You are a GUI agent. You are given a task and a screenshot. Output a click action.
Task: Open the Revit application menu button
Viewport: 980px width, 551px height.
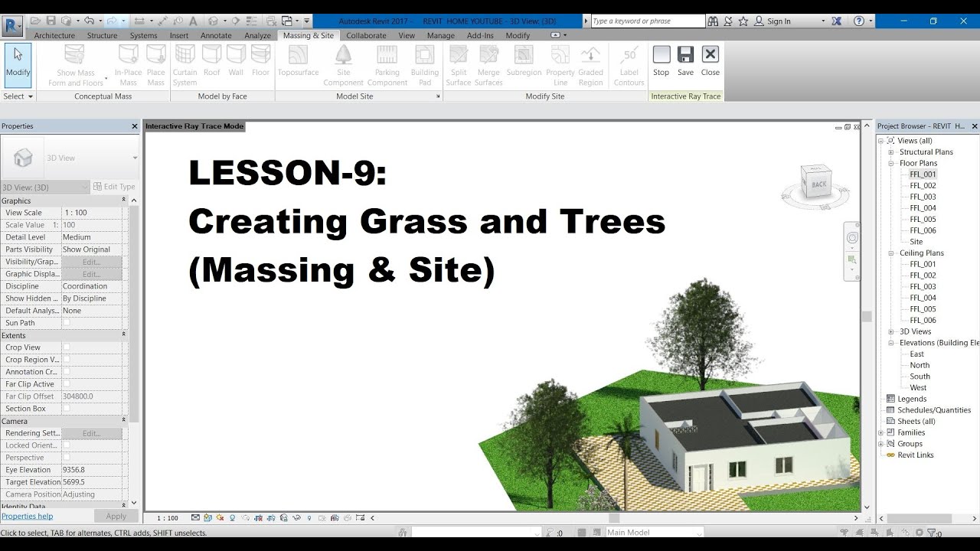coord(13,27)
